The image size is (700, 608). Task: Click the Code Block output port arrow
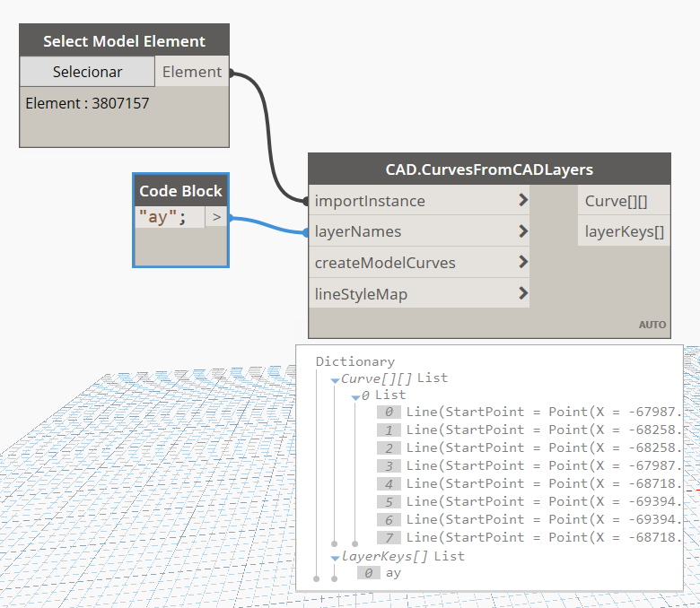216,217
